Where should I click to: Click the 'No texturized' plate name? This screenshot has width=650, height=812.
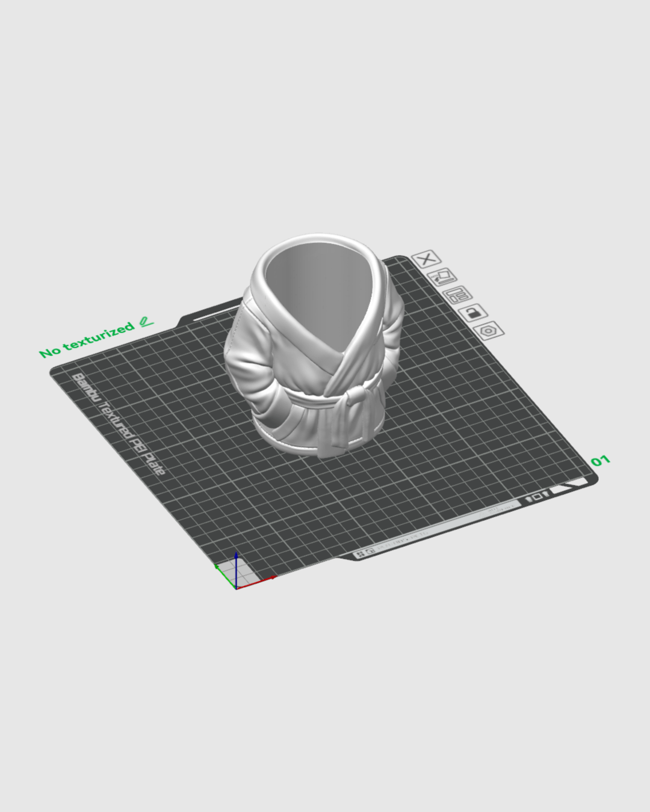(x=86, y=340)
